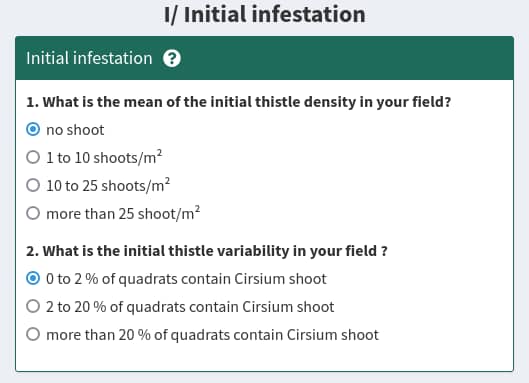Click 'more than 20 % of quadrats' label text
Screen dimensions: 529x383
[x=212, y=335]
